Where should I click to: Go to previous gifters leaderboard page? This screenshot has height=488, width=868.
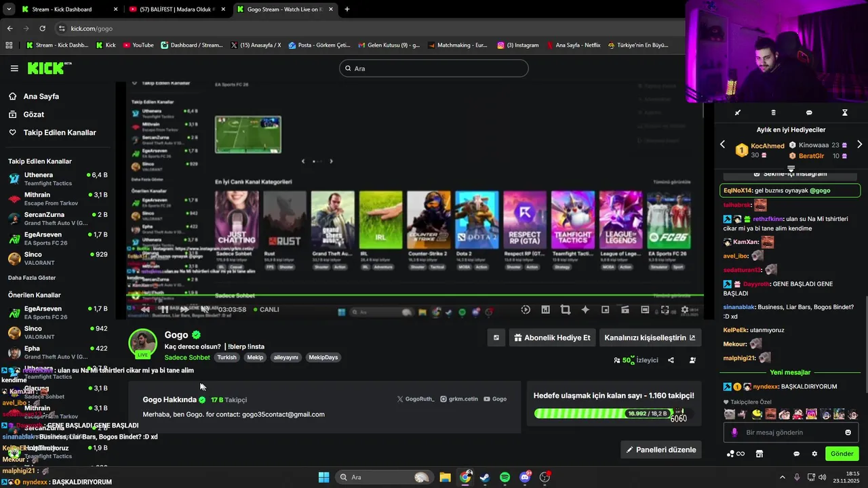point(723,144)
